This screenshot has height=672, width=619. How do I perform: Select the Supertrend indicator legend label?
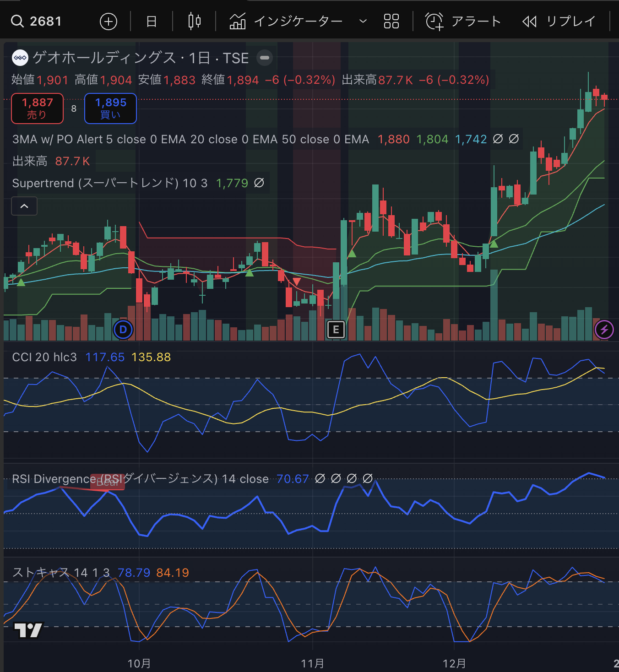click(x=109, y=183)
